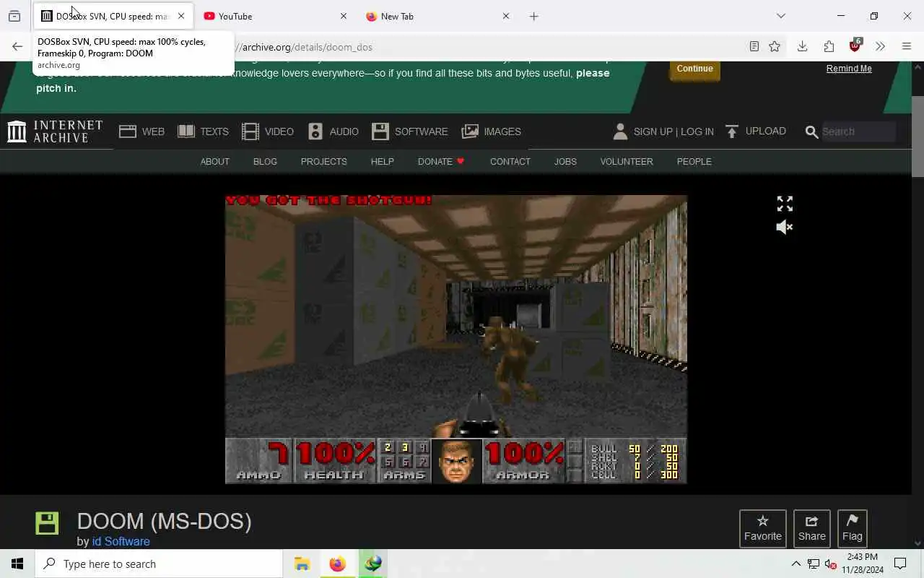Image resolution: width=924 pixels, height=578 pixels.
Task: Open the DONATE link
Action: [441, 162]
